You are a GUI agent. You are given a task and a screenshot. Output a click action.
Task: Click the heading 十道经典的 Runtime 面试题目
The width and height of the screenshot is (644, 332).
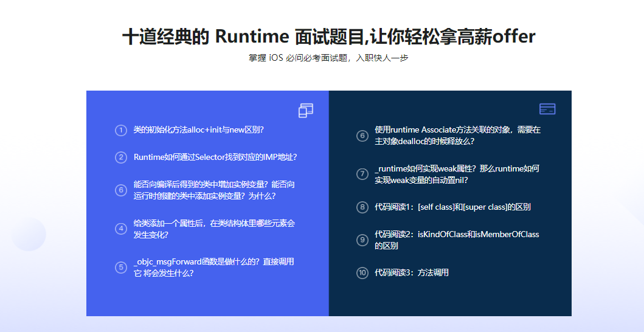pos(328,36)
